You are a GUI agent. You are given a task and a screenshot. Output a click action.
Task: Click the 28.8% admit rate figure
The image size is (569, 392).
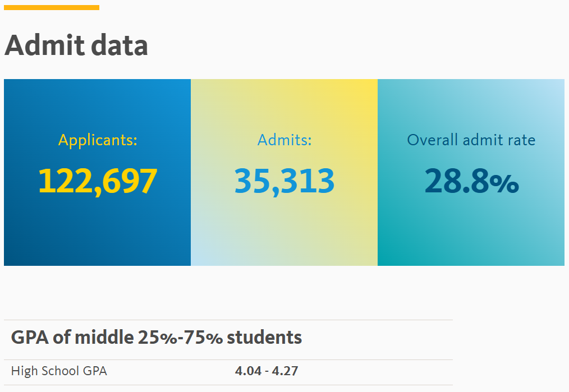(471, 181)
